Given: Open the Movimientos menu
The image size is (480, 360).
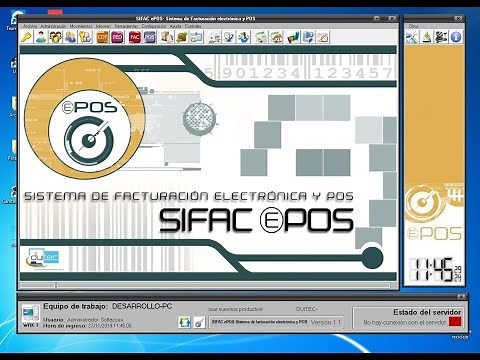Looking at the screenshot, I should tap(81, 26).
